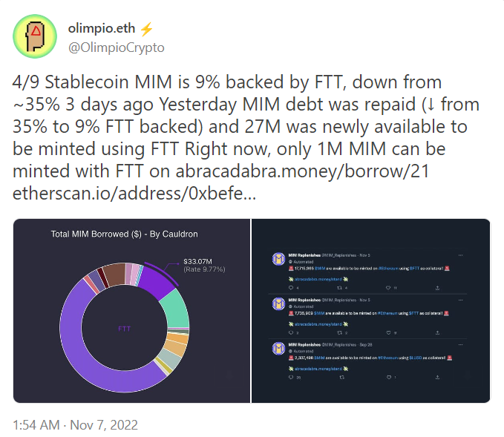Click the heart on the Sep 28 tweet
504x437 pixels.
tap(389, 377)
